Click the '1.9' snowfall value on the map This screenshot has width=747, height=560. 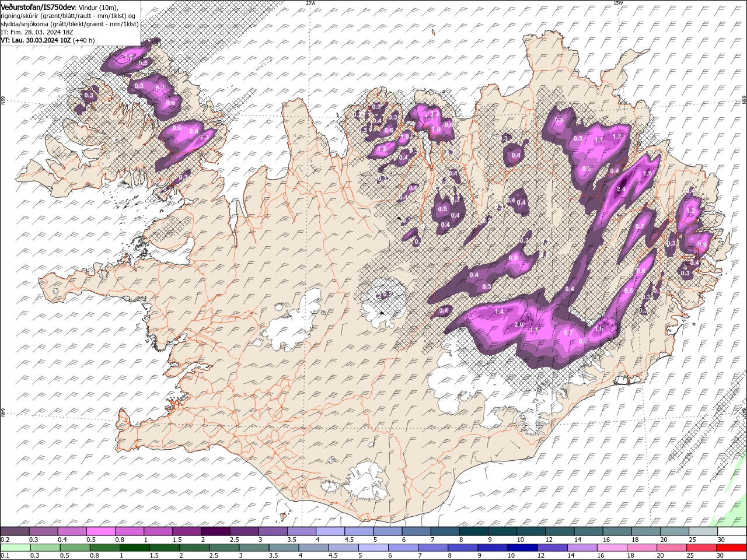tap(647, 174)
